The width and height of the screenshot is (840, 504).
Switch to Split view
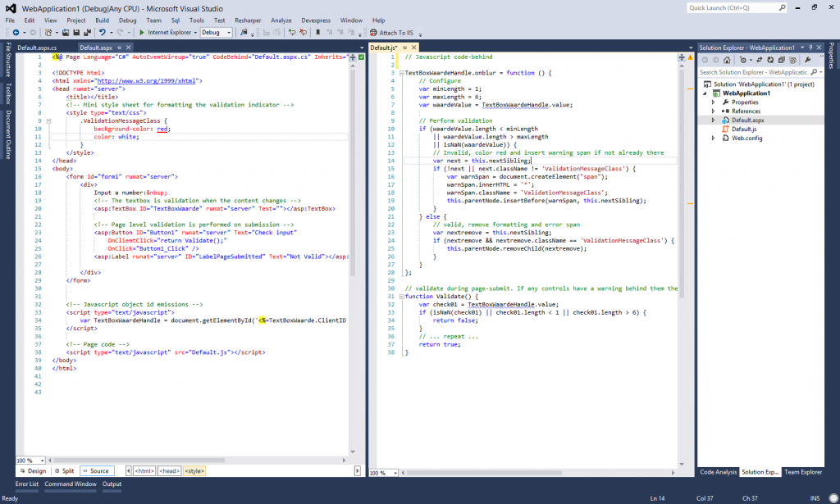(64, 471)
